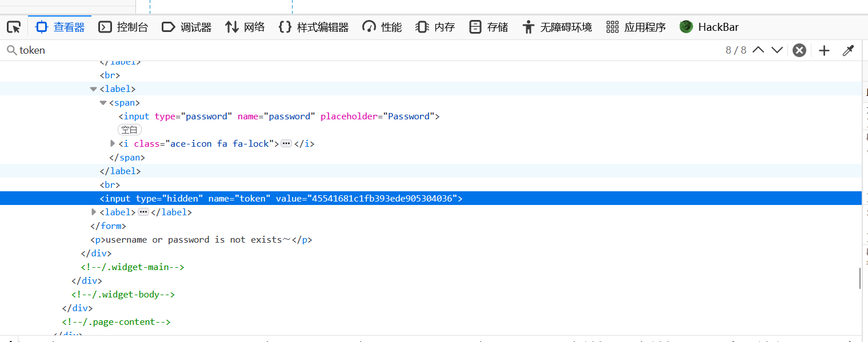Activate the element picker cursor icon
Image resolution: width=868 pixels, height=342 pixels.
point(14,27)
